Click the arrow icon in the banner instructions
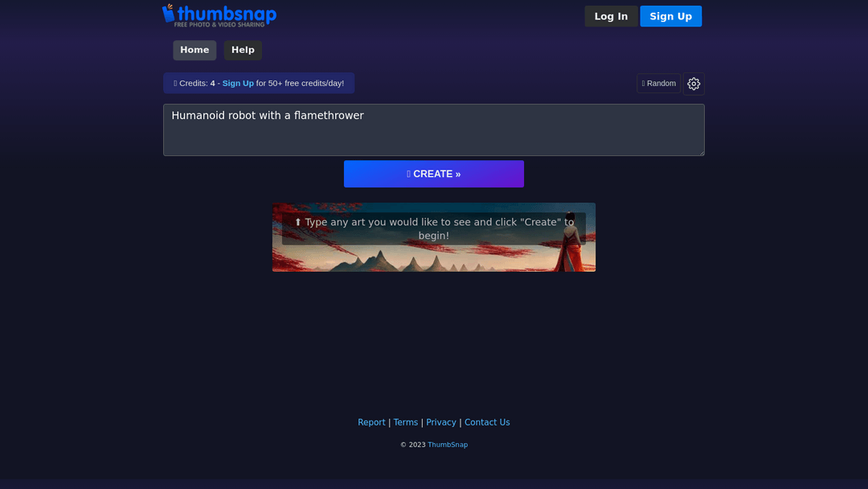This screenshot has width=868, height=489. coord(298,221)
